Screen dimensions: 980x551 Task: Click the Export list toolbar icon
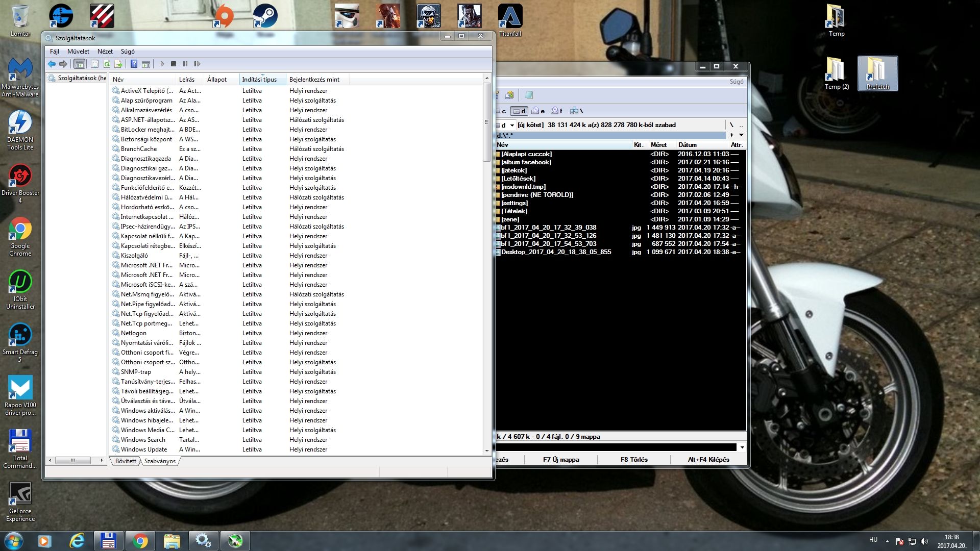[x=118, y=64]
